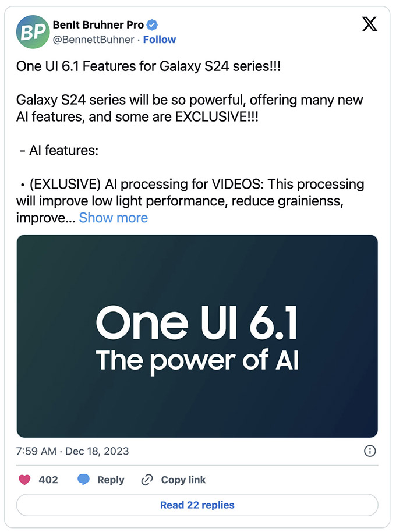
Task: Expand the tweet with Show more
Action: [114, 218]
